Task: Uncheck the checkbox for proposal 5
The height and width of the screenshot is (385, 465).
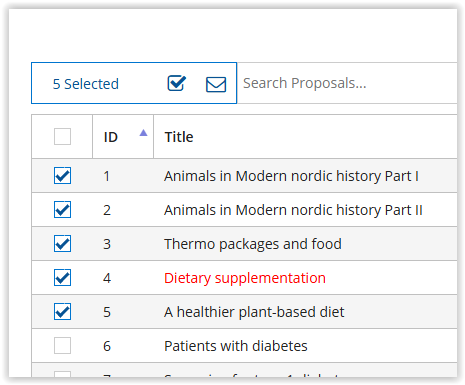Action: [x=62, y=312]
